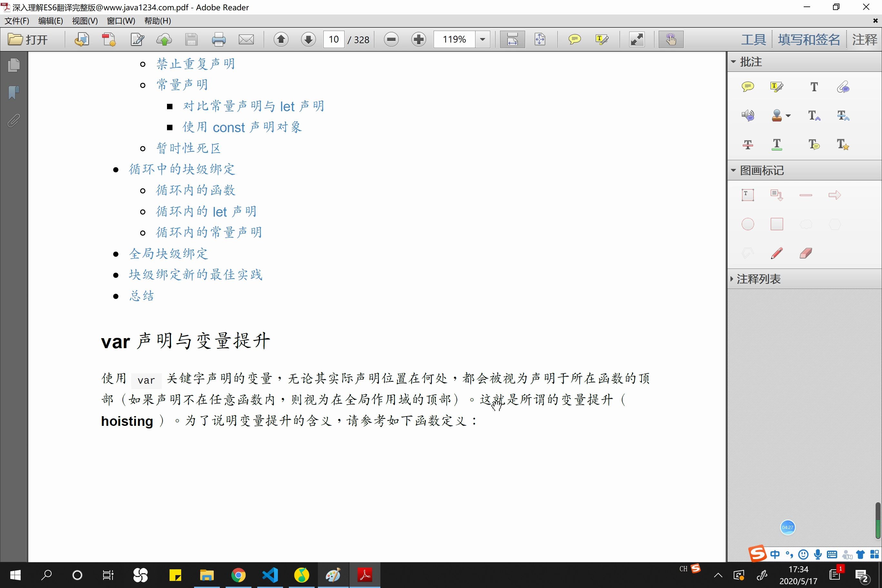Click the 填写和签名 button
The image size is (882, 588).
tap(809, 39)
